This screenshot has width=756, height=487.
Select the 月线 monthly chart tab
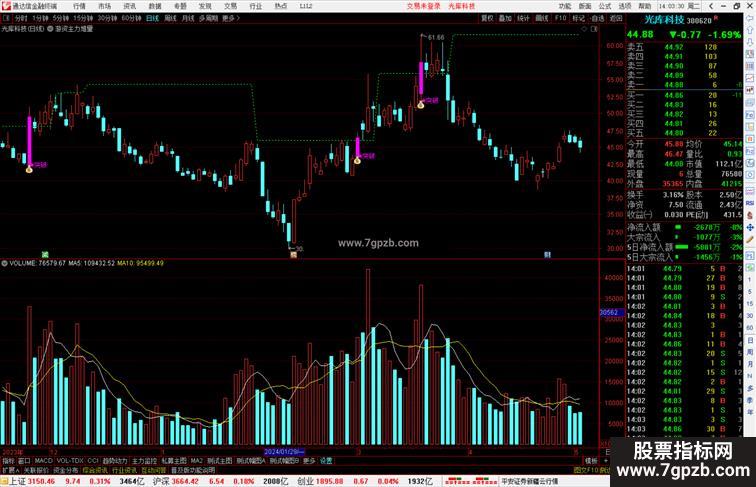(x=188, y=18)
